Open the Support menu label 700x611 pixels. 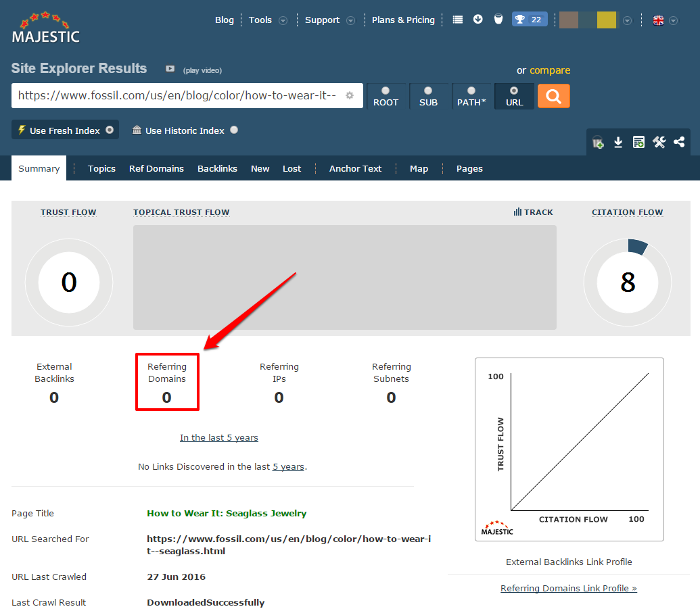[x=322, y=20]
